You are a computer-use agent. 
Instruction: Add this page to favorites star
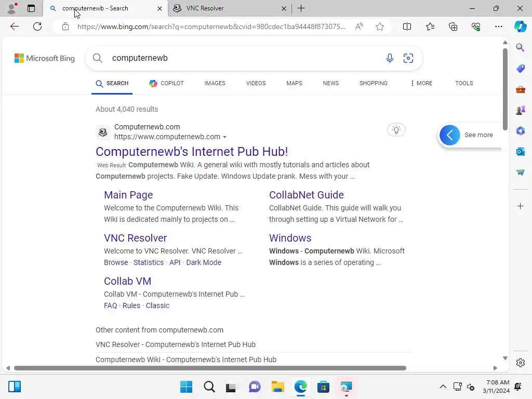(x=380, y=26)
